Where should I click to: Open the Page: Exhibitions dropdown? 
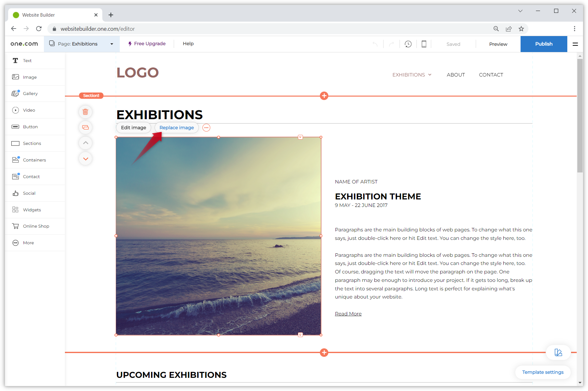coord(82,44)
